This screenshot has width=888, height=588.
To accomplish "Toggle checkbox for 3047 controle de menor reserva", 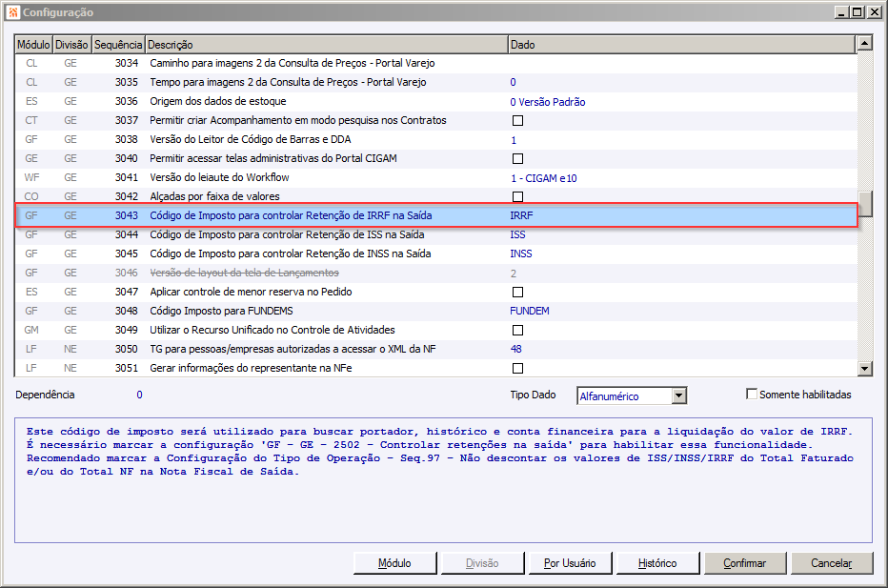I will tap(517, 293).
